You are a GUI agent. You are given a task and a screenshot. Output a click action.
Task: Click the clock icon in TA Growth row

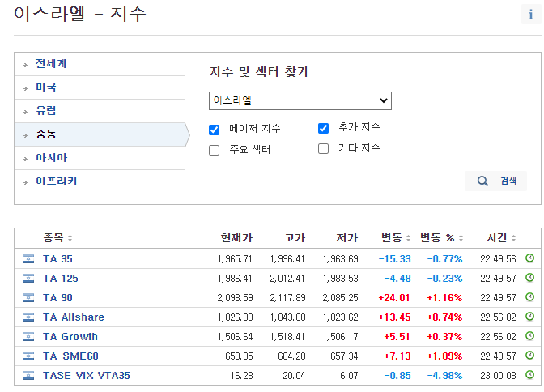pos(530,336)
